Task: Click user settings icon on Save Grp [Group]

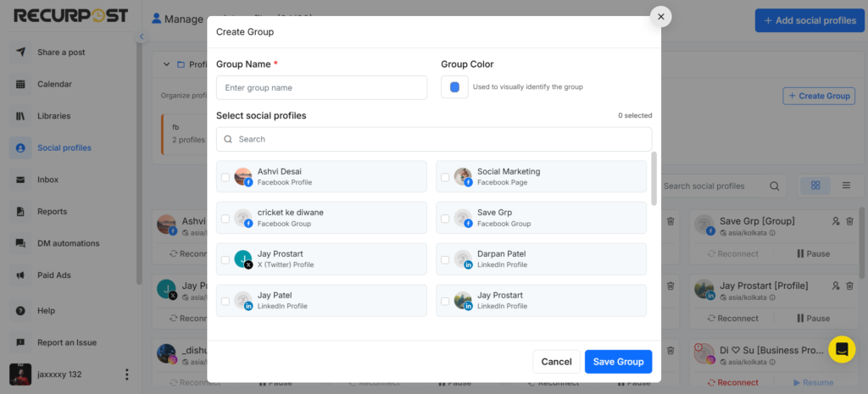Action: (x=836, y=221)
